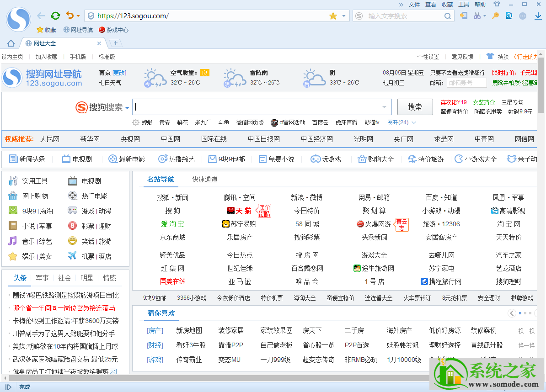
Task: Click the 换肤 shirt icon on page
Action: (x=490, y=56)
